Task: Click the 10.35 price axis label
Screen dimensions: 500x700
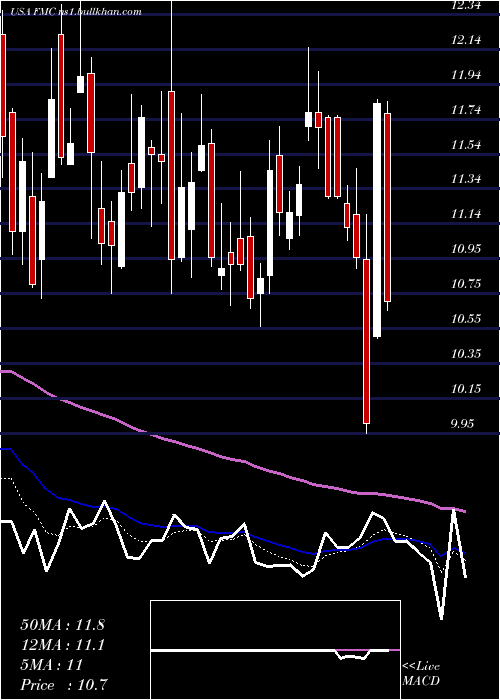Action: coord(466,354)
